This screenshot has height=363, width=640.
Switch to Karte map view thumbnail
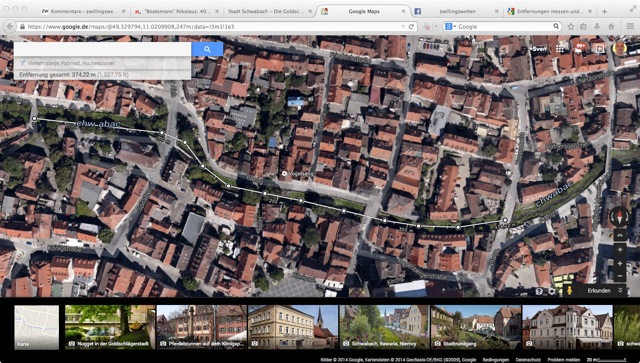click(37, 327)
